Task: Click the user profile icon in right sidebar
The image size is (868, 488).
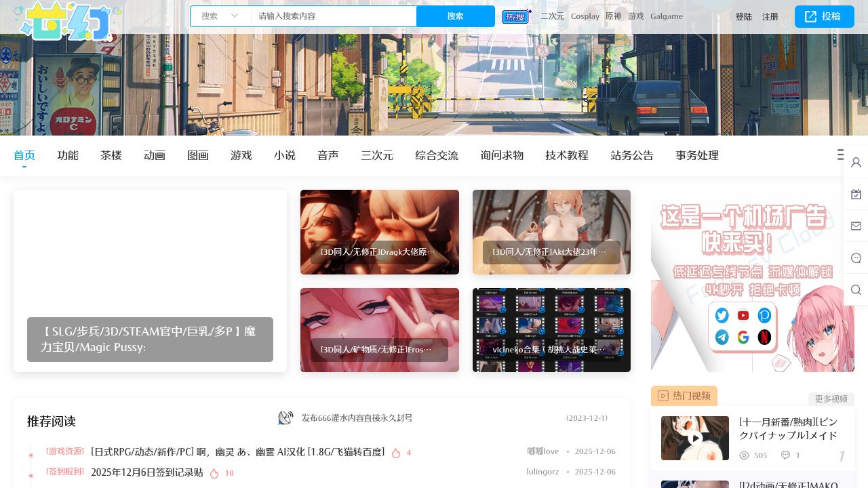Action: pos(856,163)
